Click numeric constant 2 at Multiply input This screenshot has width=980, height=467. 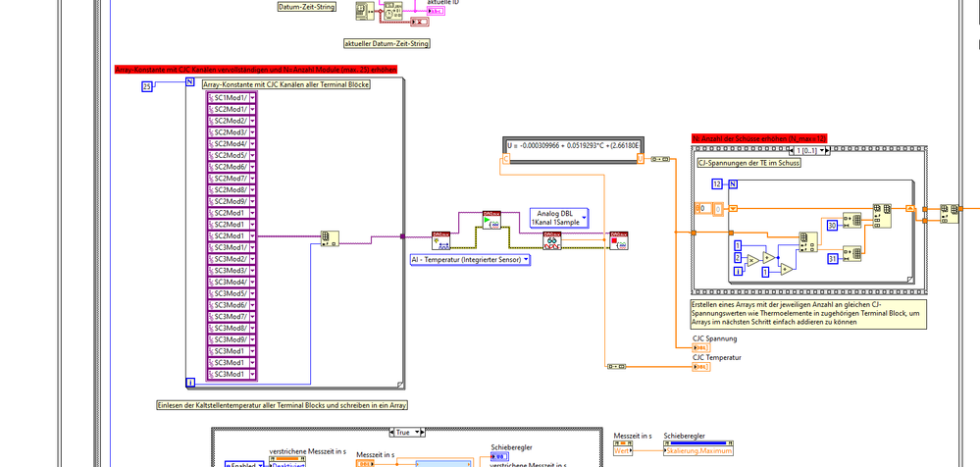point(738,258)
